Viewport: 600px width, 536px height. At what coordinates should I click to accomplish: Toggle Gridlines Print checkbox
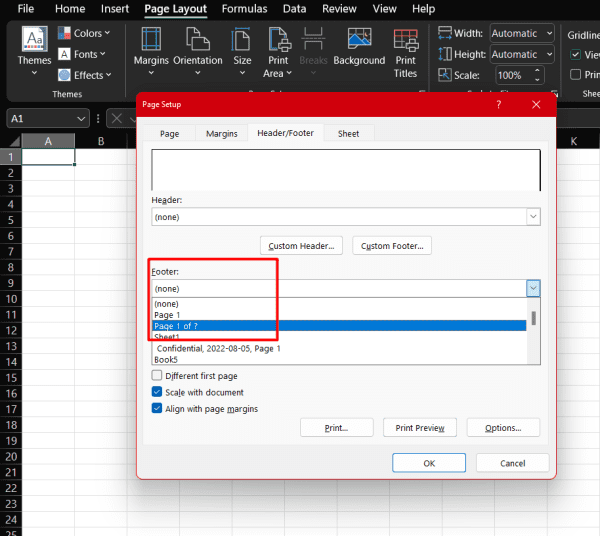575,75
